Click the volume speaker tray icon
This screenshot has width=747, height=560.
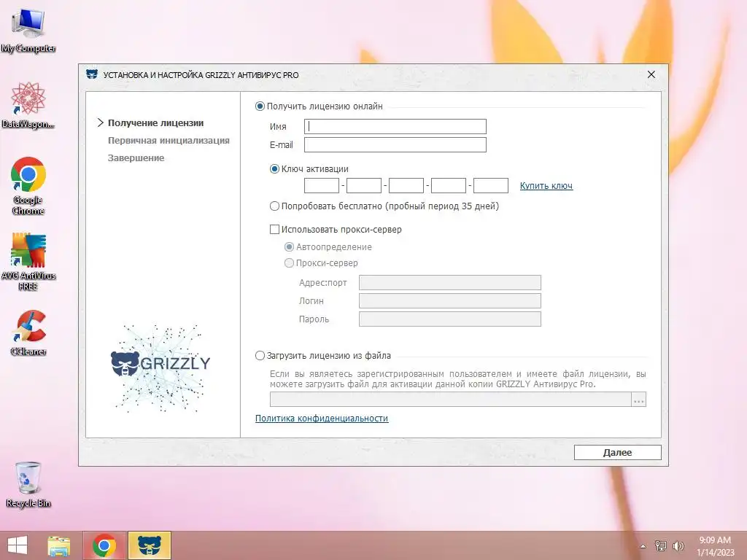(x=678, y=545)
